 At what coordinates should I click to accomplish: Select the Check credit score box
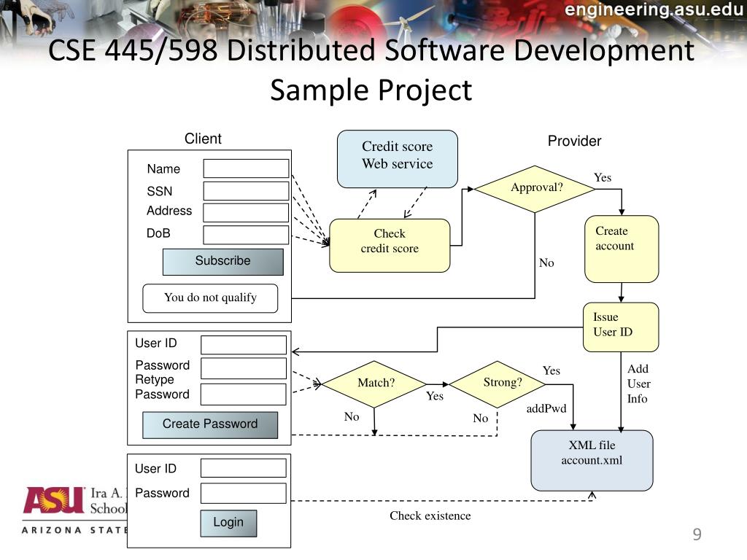(x=390, y=246)
